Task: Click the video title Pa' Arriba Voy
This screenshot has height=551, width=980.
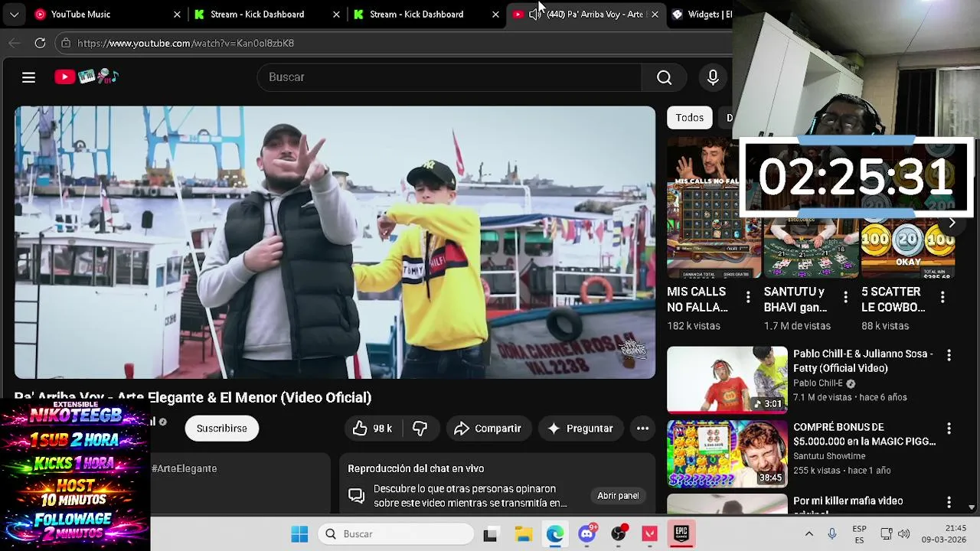Action: [x=193, y=398]
